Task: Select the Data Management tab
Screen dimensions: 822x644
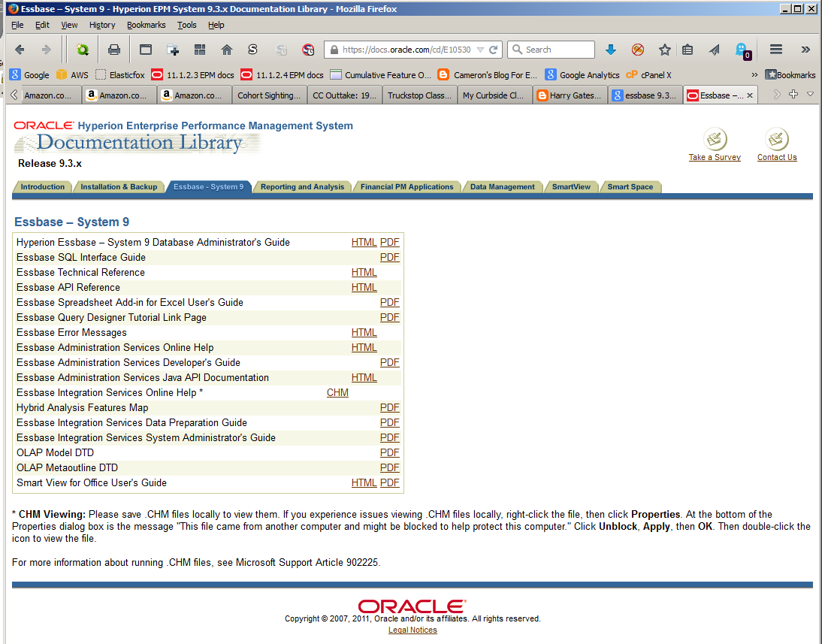Action: pyautogui.click(x=502, y=186)
